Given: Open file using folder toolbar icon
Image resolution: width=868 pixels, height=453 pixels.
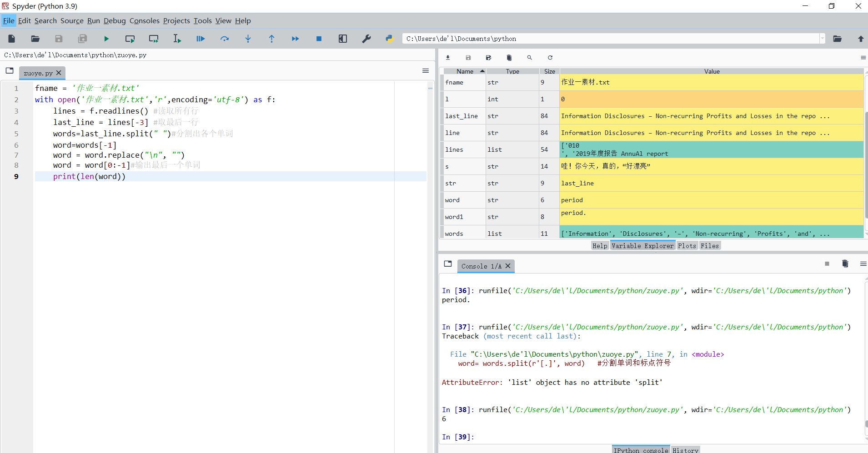Looking at the screenshot, I should click(x=35, y=39).
